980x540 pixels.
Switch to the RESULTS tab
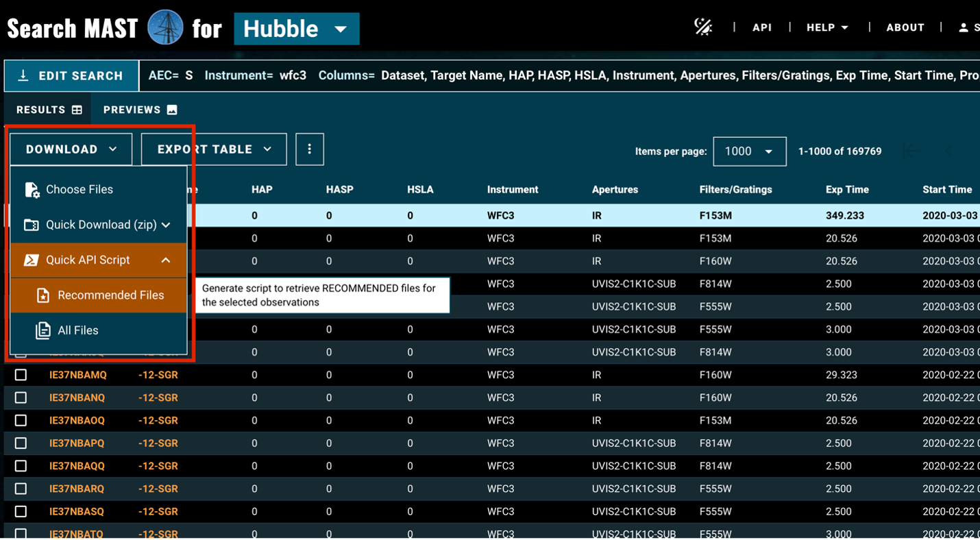point(49,110)
